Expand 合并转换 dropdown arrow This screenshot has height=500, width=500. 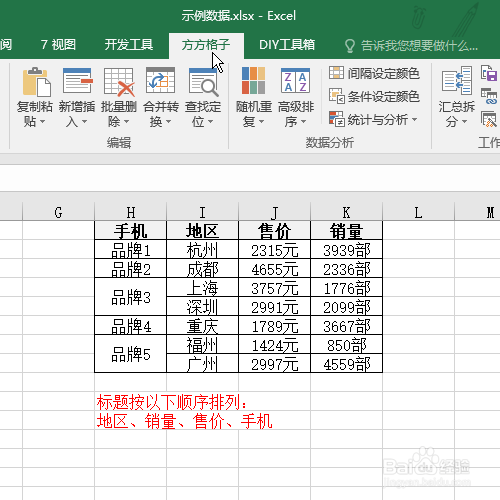[x=168, y=122]
